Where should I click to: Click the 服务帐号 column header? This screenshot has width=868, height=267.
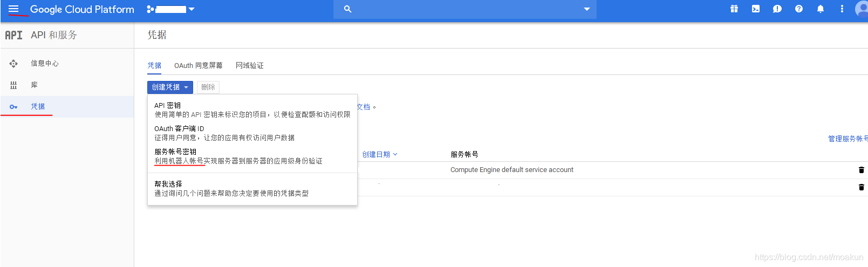[464, 154]
